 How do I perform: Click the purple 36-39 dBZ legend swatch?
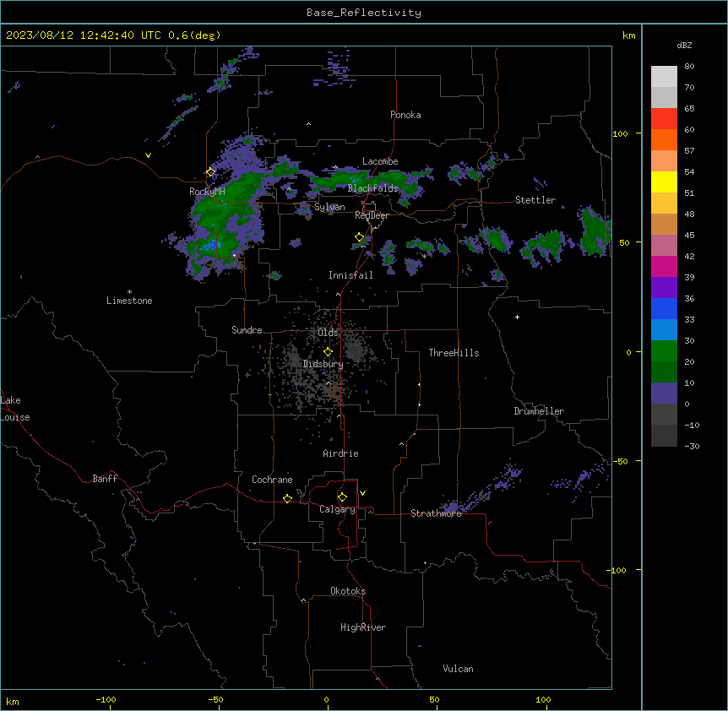pos(664,288)
